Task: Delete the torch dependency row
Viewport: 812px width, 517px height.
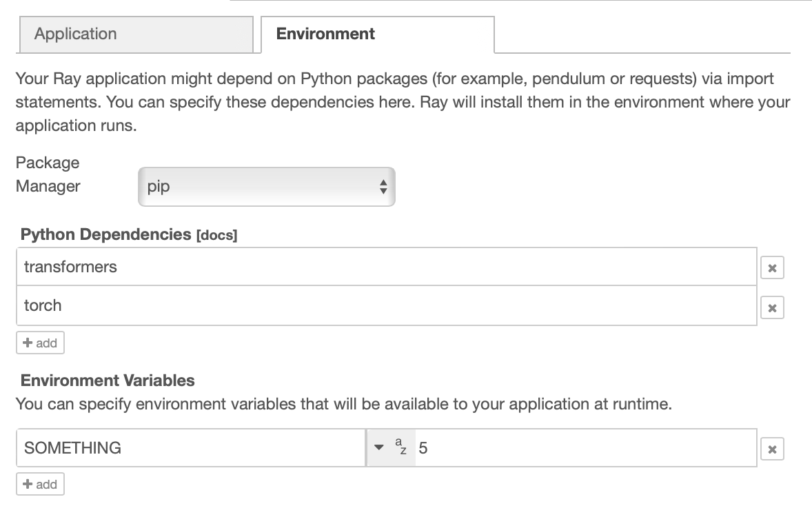Action: (772, 307)
